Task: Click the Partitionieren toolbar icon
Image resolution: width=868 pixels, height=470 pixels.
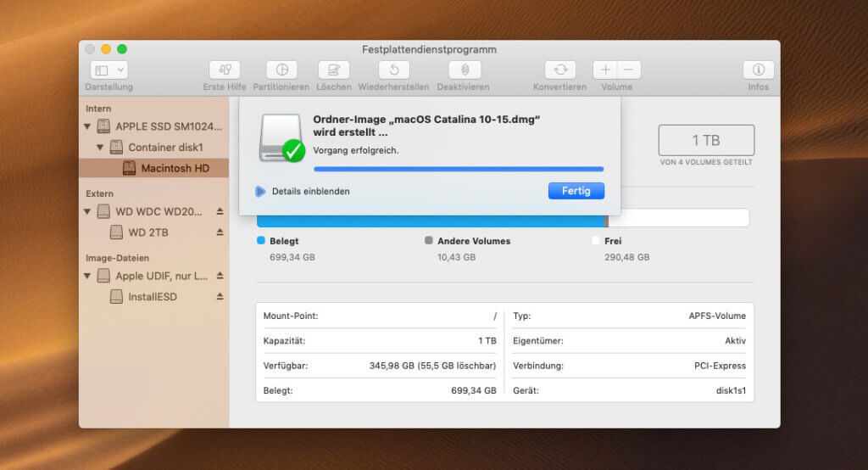Action: coord(281,70)
